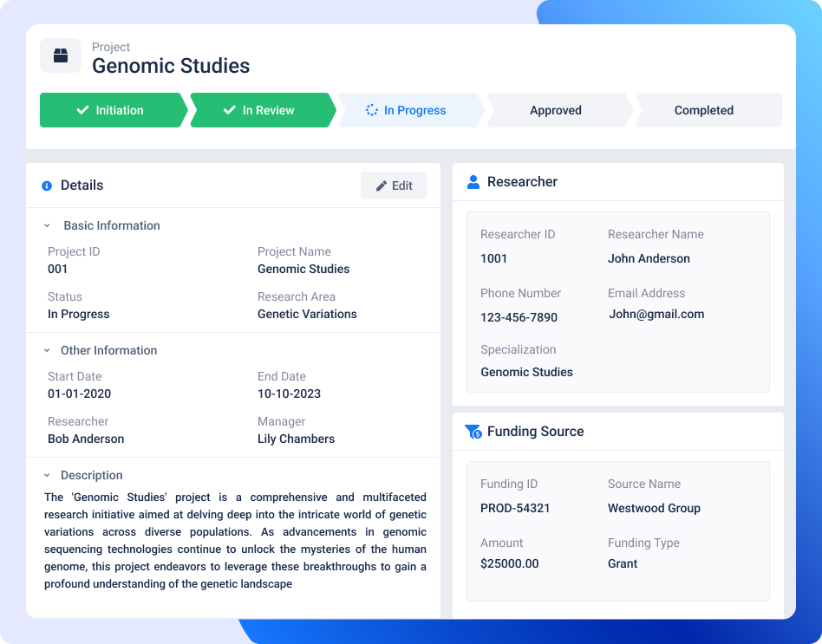Click the Researcher panel heading
This screenshot has height=644, width=822.
[x=522, y=181]
